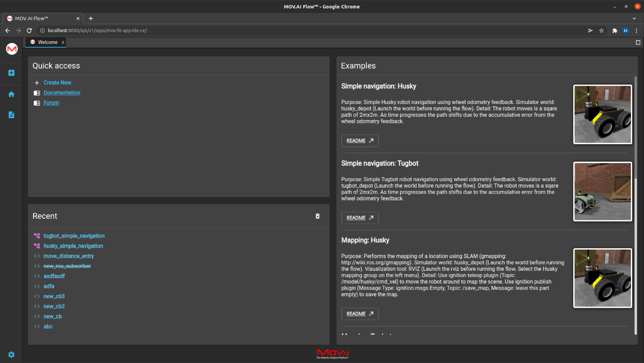
Task: Open the Home icon in the sidebar
Action: 11,94
